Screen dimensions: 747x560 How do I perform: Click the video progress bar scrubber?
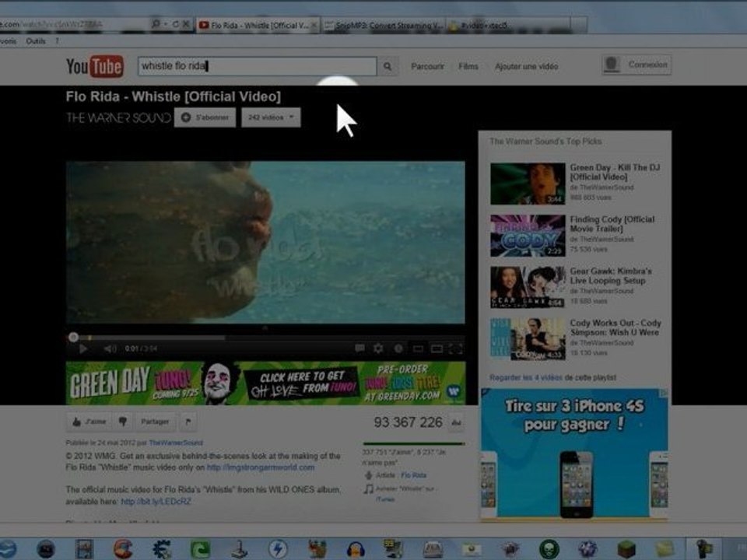[x=73, y=337]
